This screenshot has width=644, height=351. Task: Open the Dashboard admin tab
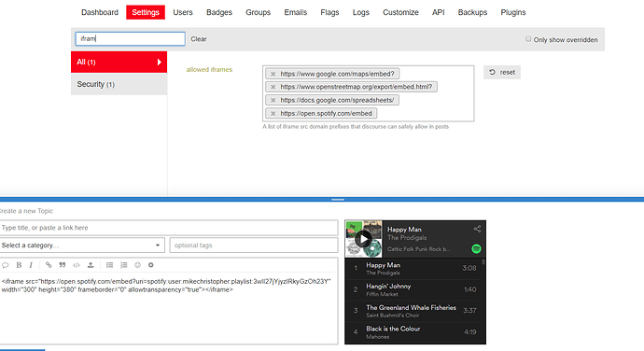(100, 12)
